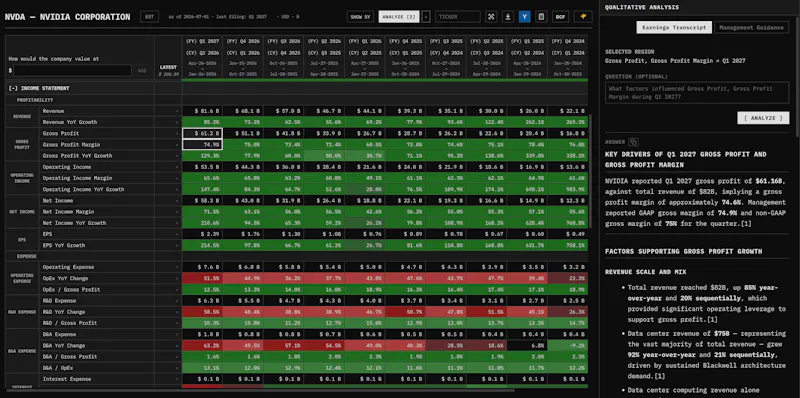The height and width of the screenshot is (398, 800).
Task: Open the DCF valuation tool
Action: click(x=560, y=17)
